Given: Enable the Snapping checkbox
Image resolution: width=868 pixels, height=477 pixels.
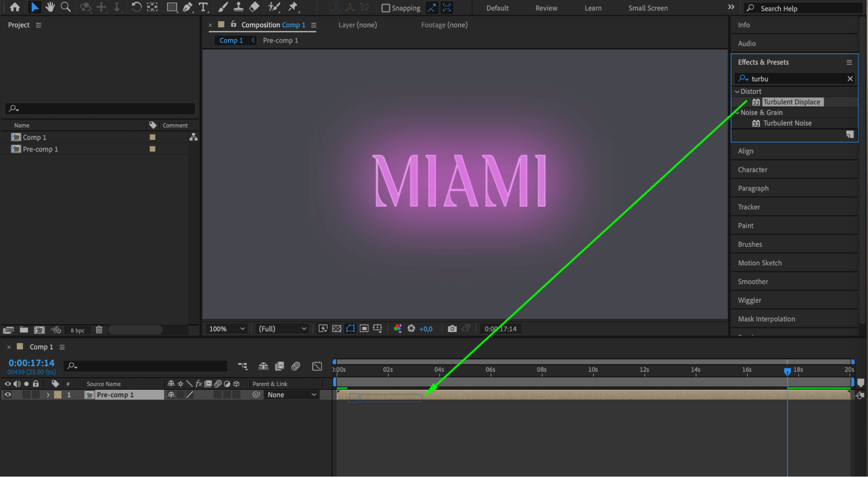Looking at the screenshot, I should 386,8.
